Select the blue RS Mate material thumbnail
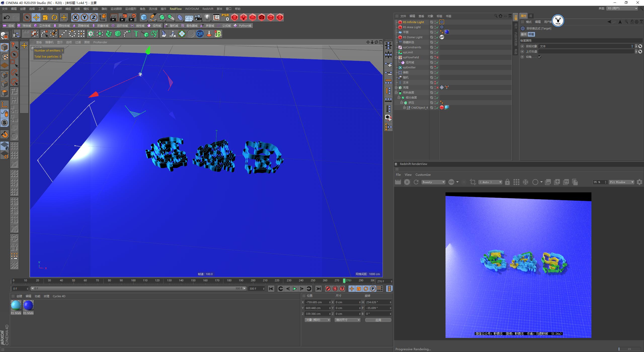The image size is (644, 352). point(28,305)
